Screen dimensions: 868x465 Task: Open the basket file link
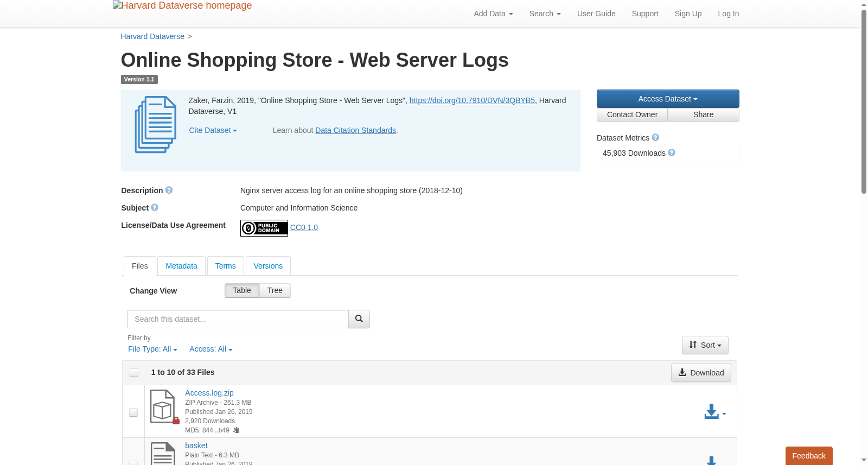point(196,445)
